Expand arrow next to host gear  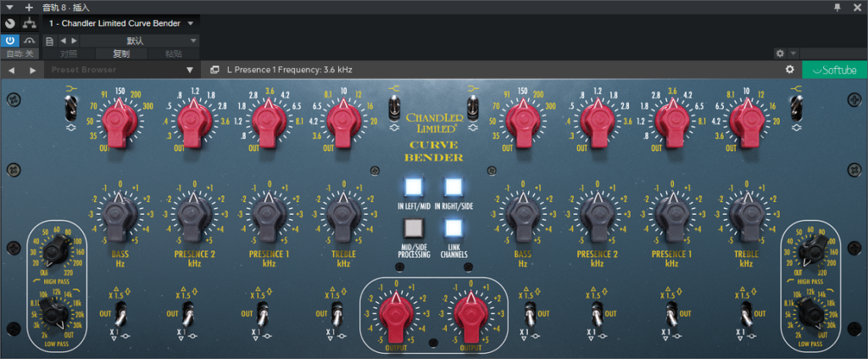[x=793, y=53]
